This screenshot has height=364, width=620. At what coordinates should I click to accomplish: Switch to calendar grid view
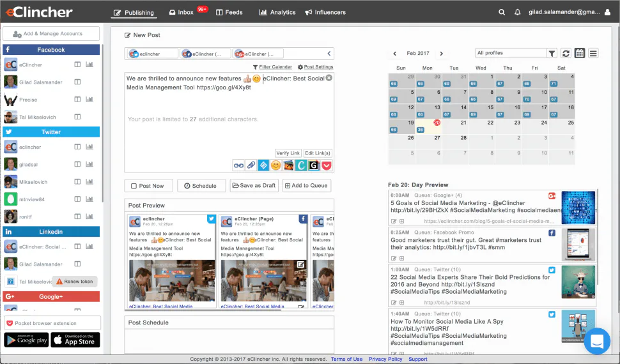click(x=580, y=53)
